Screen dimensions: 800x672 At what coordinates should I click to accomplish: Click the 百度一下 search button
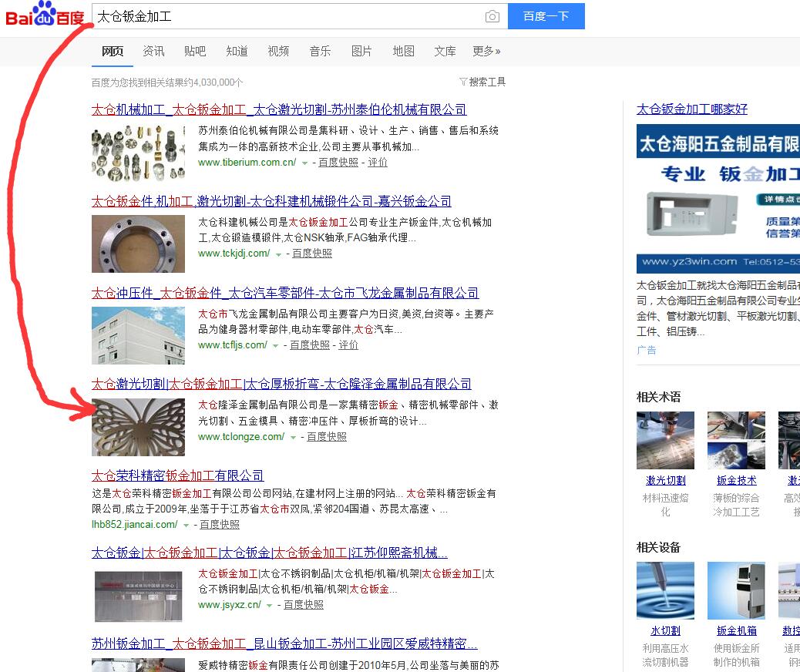pyautogui.click(x=546, y=16)
